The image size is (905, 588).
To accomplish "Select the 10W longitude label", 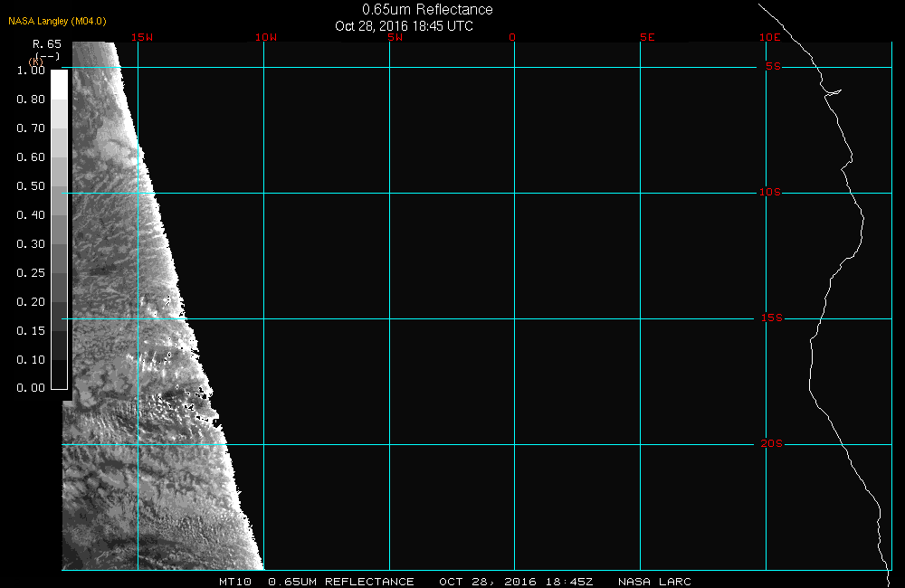I will [266, 38].
